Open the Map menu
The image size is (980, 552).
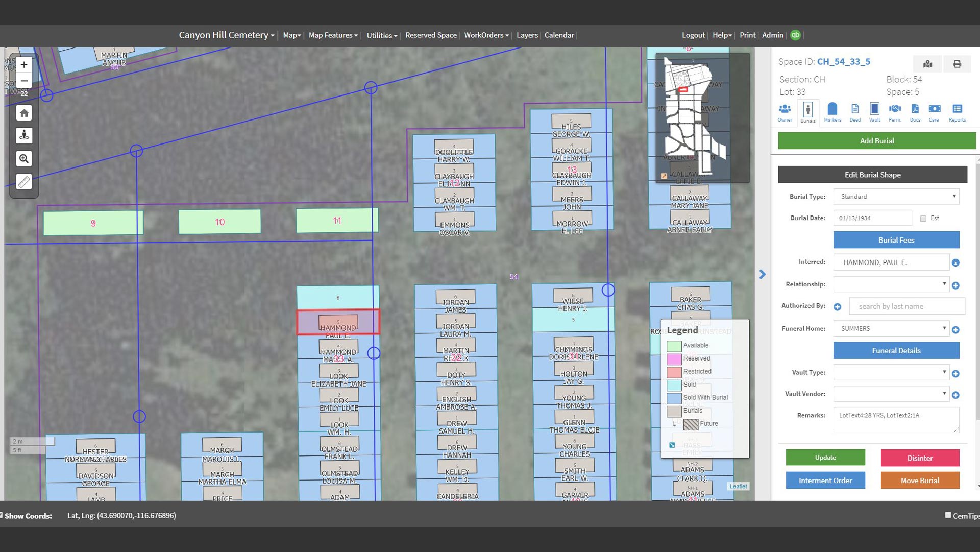point(292,35)
